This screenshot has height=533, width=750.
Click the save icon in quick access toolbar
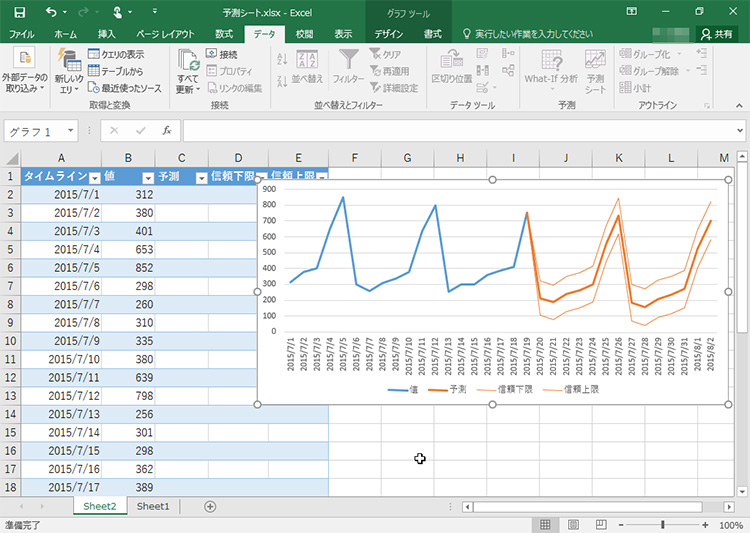click(x=19, y=11)
